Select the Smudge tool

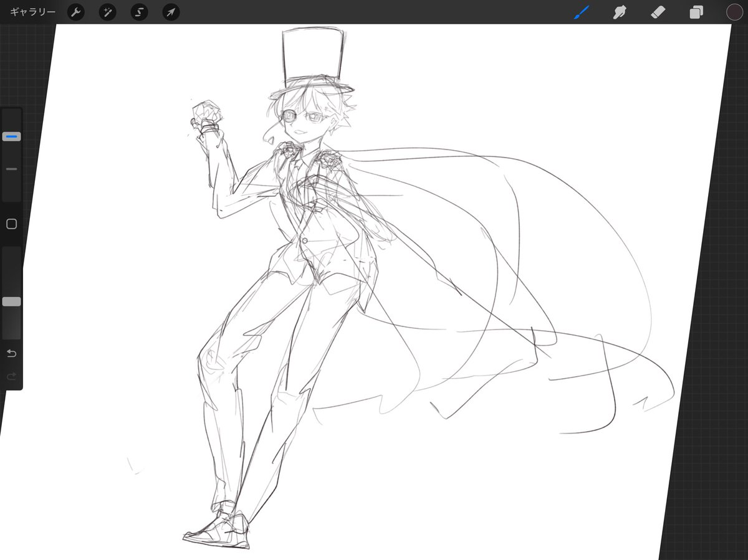620,12
